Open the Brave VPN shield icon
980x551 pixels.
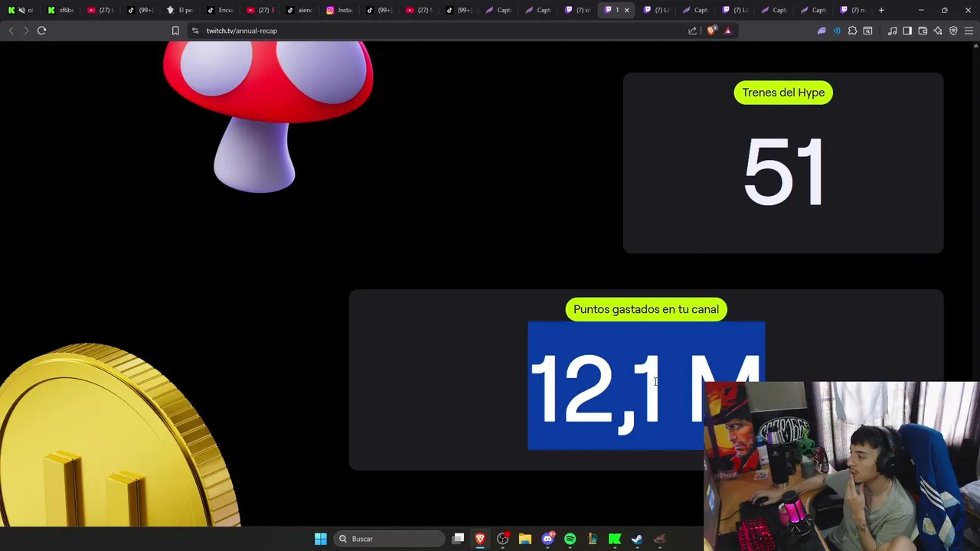click(x=953, y=31)
